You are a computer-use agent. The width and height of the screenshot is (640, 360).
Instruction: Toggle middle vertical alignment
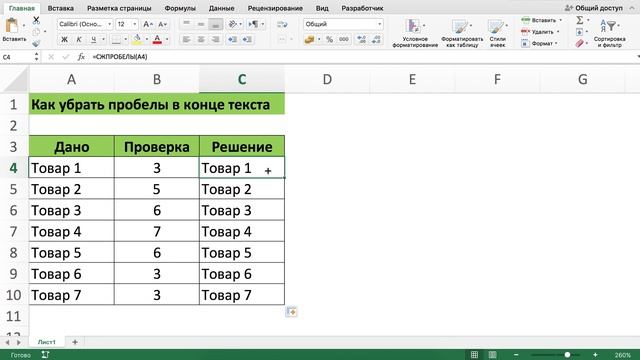(x=201, y=24)
